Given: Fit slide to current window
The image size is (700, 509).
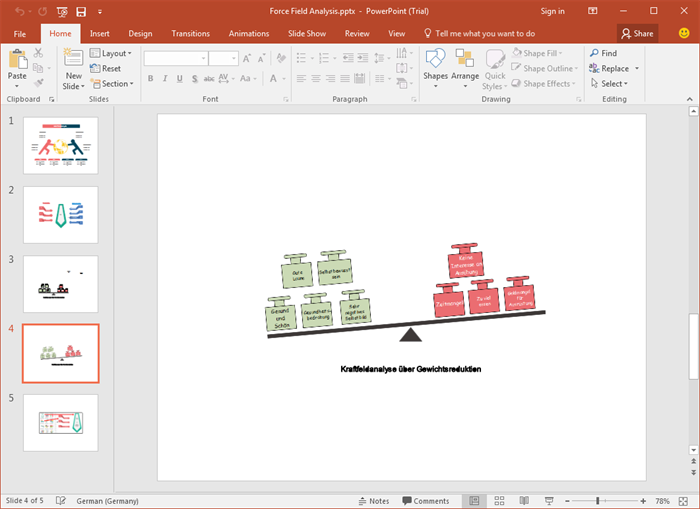Looking at the screenshot, I should click(688, 501).
